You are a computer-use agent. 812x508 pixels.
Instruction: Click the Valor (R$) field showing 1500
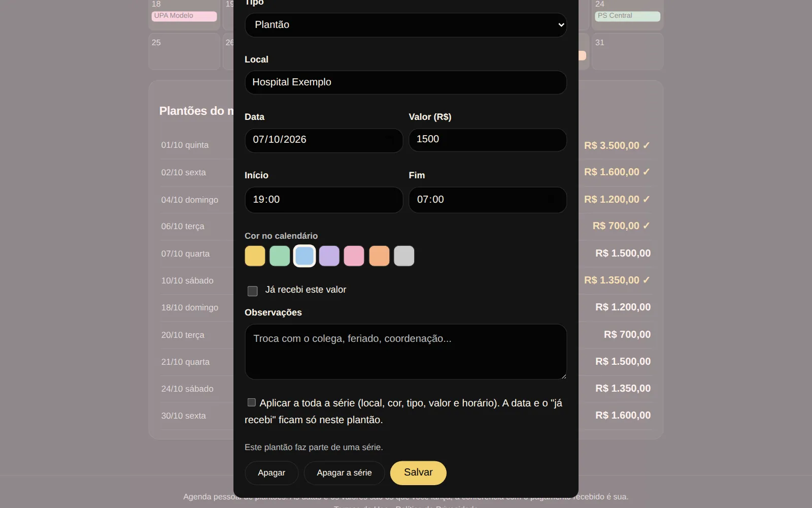488,140
